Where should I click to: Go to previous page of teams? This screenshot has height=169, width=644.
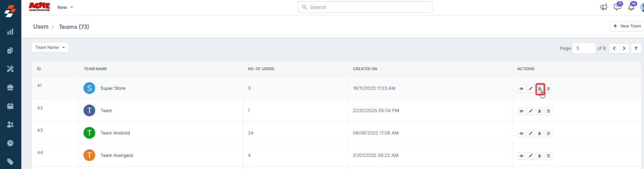click(x=614, y=48)
